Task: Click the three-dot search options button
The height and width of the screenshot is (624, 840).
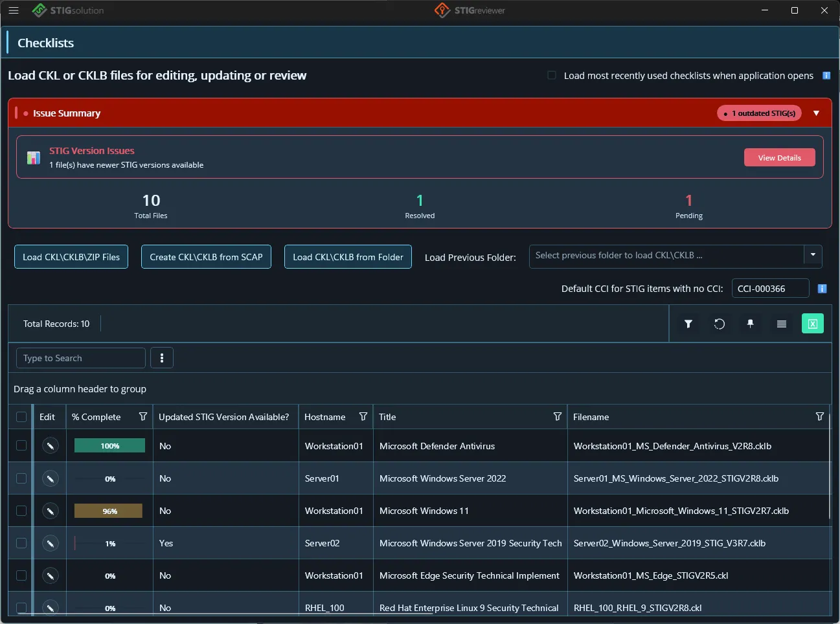Action: pyautogui.click(x=162, y=358)
